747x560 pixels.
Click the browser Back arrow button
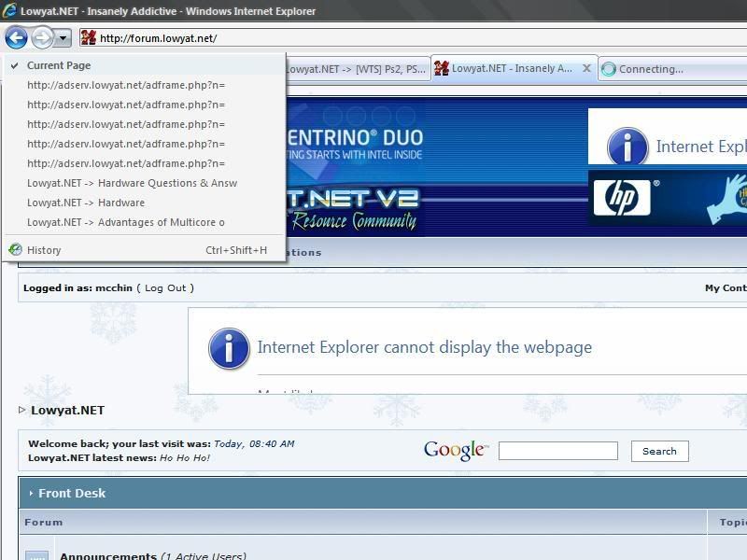[16, 38]
